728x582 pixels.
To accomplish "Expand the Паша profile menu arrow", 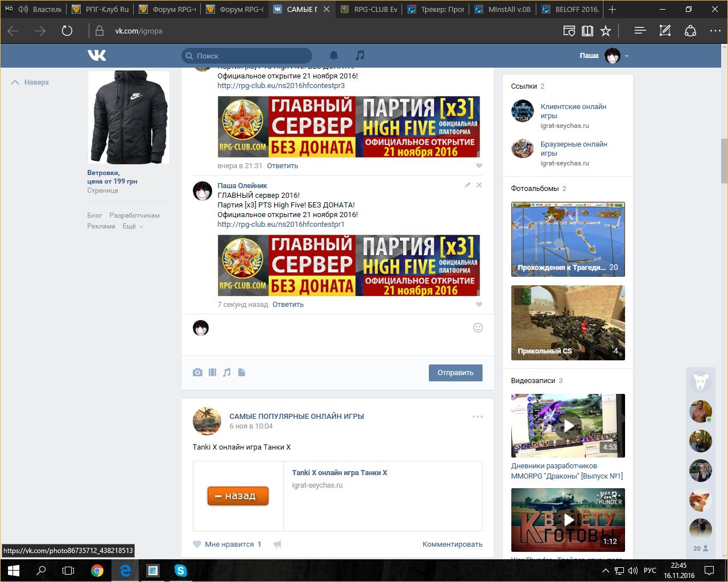I will tap(627, 56).
